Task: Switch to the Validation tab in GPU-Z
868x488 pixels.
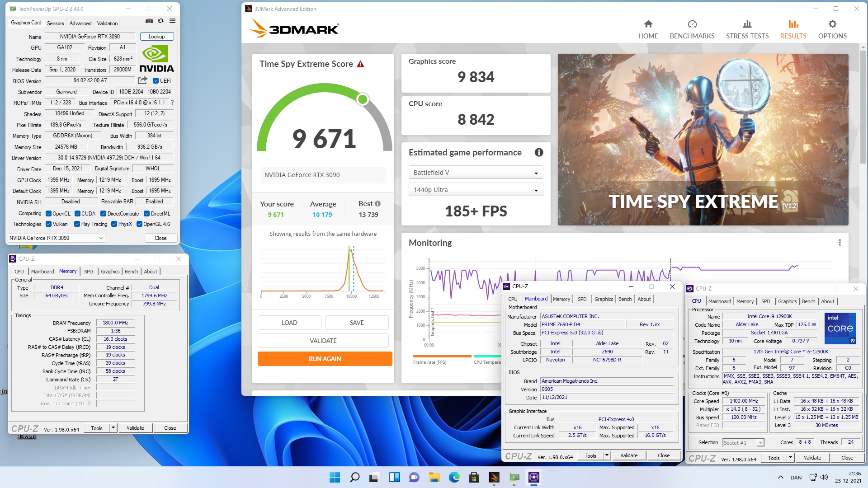Action: 108,23
